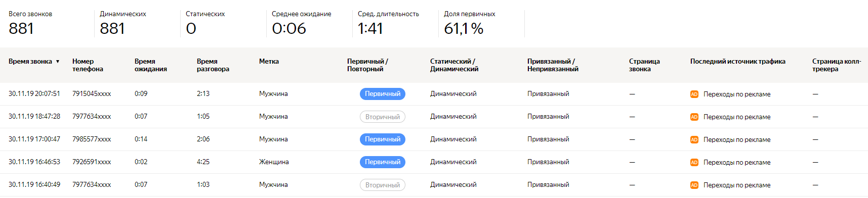The width and height of the screenshot is (868, 198).
Task: Click the Метка column header
Action: coord(269,62)
